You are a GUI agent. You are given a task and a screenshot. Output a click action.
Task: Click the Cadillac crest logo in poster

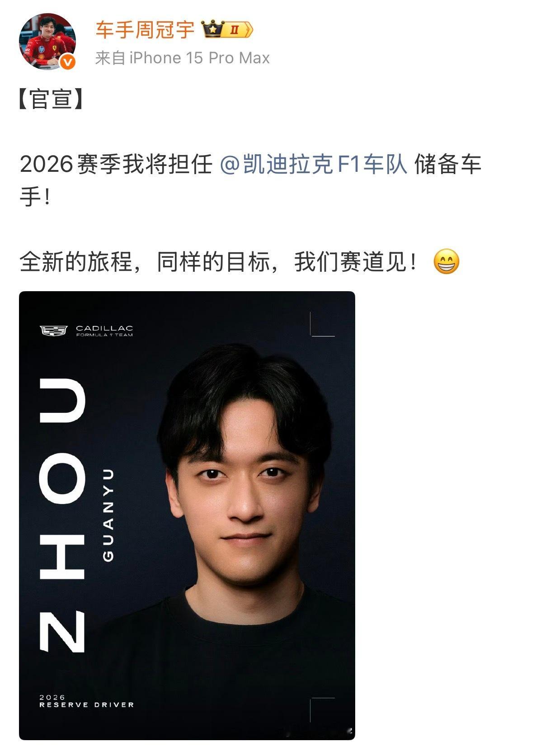pos(54,331)
